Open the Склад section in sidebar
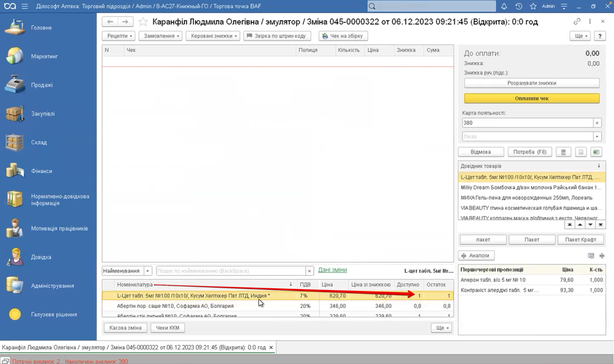The height and width of the screenshot is (364, 614). tap(39, 142)
